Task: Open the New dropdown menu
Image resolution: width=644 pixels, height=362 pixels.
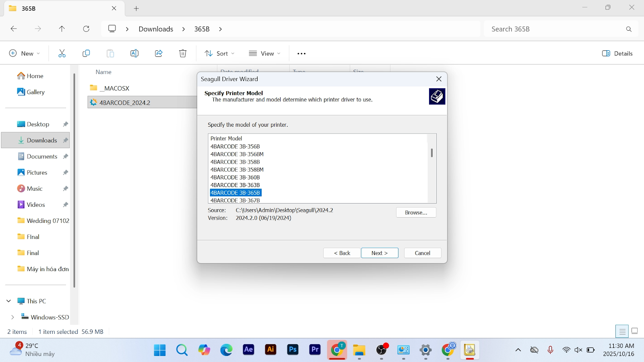Action: [25, 53]
